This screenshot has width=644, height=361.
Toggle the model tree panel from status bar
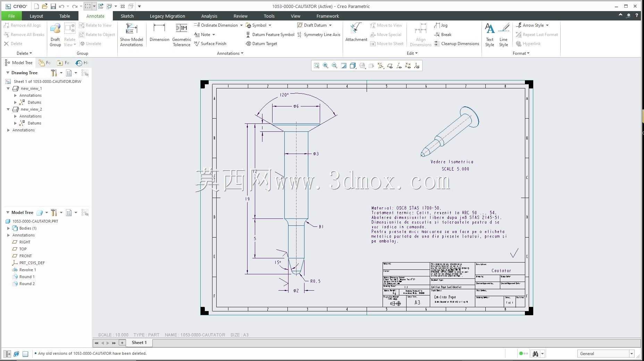pyautogui.click(x=8, y=354)
